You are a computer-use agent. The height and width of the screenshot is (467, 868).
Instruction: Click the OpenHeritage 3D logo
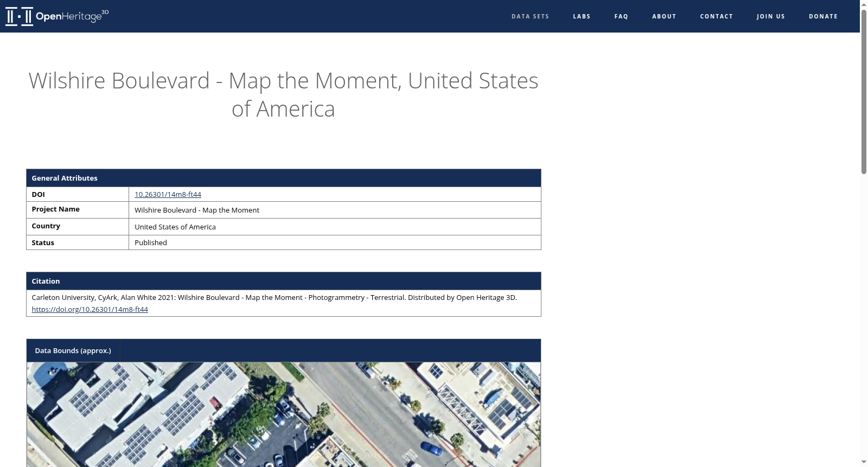coord(57,16)
